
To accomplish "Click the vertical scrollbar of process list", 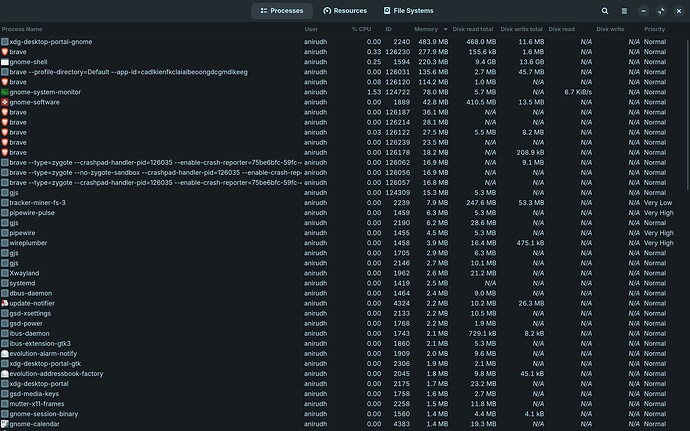I will [x=688, y=114].
